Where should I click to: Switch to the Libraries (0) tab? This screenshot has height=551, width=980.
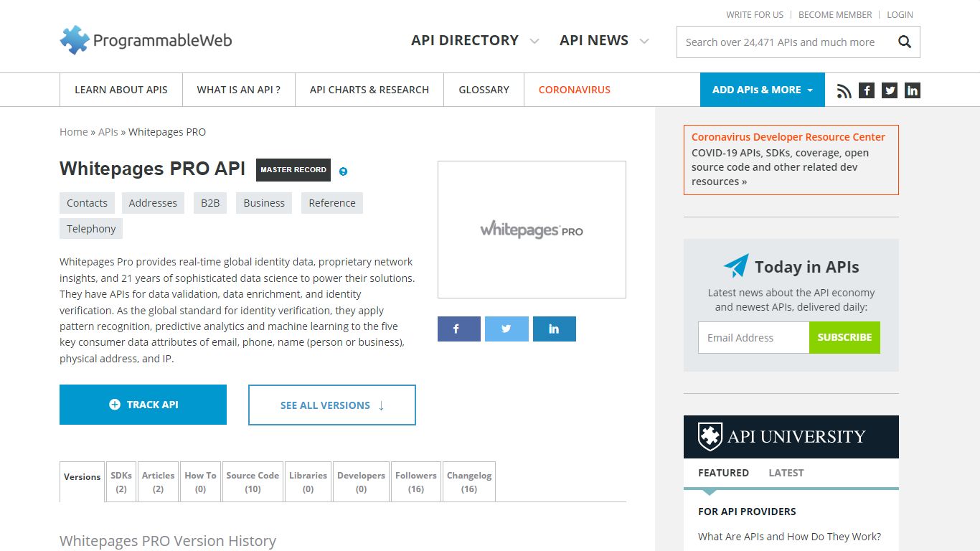[308, 481]
